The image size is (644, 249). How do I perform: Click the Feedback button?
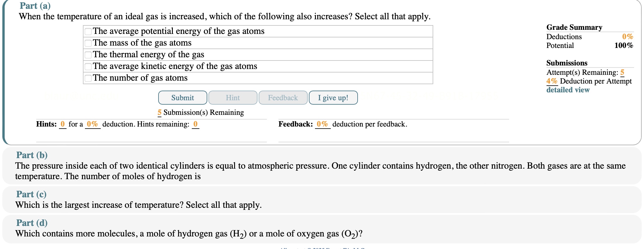point(283,98)
